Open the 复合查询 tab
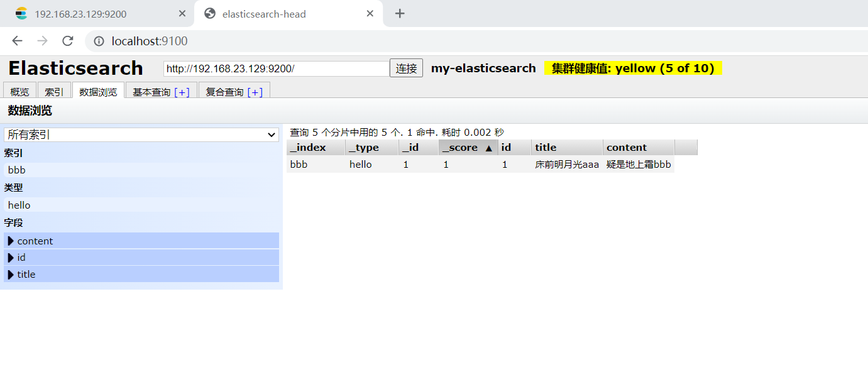 coord(224,92)
